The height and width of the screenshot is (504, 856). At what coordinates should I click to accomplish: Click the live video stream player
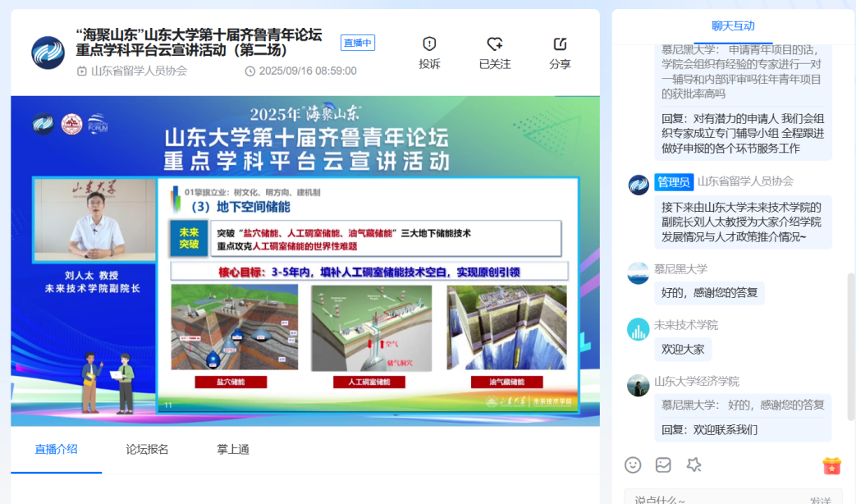coord(305,261)
